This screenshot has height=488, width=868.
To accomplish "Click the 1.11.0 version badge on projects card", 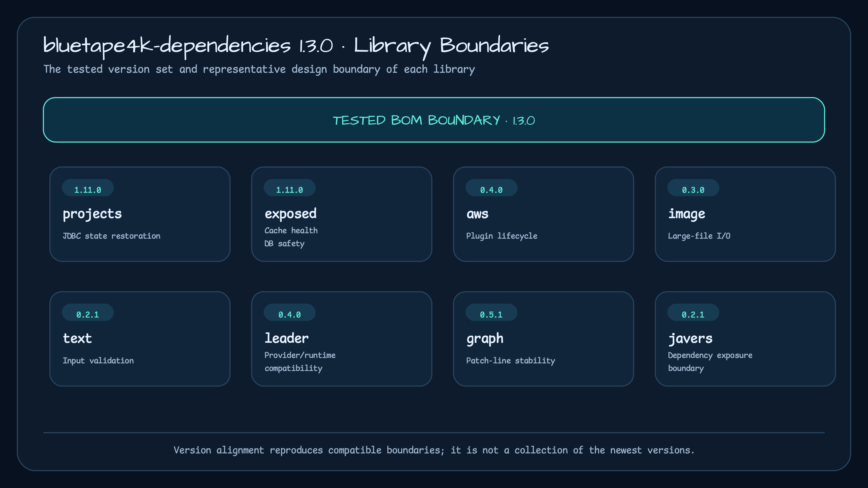I will pyautogui.click(x=88, y=188).
